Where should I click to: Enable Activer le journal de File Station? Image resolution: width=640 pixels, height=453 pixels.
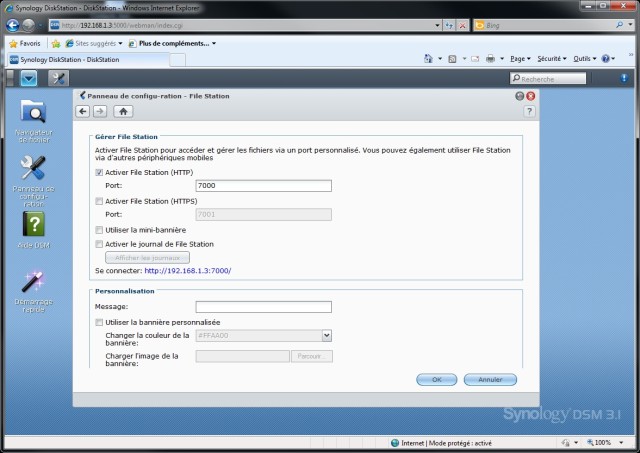[99, 244]
